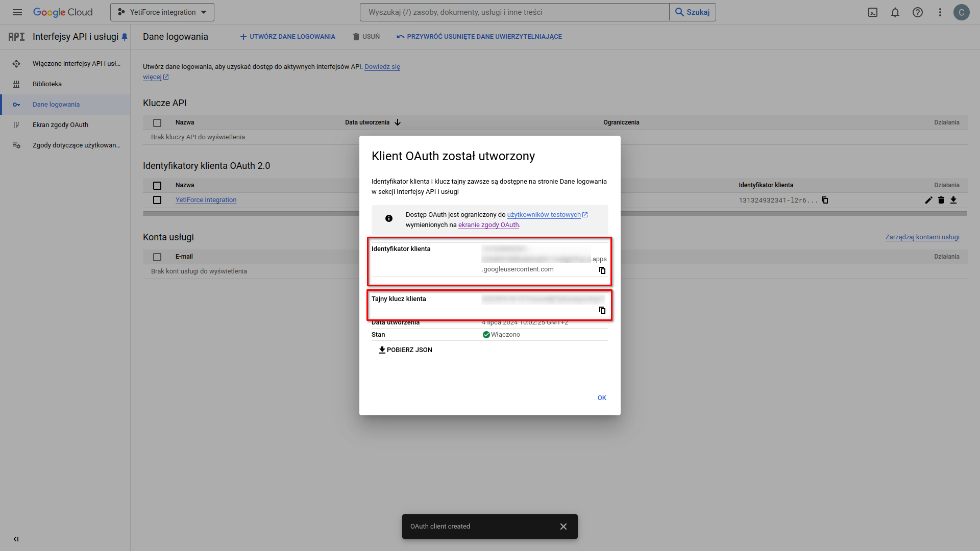Open ekranie zgody OAuth link in dialog

coord(488,225)
